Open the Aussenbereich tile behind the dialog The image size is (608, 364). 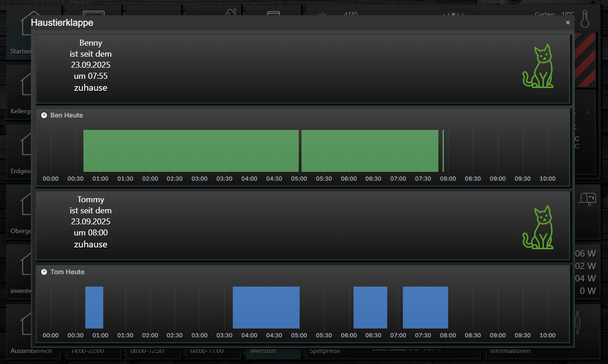[x=31, y=351]
